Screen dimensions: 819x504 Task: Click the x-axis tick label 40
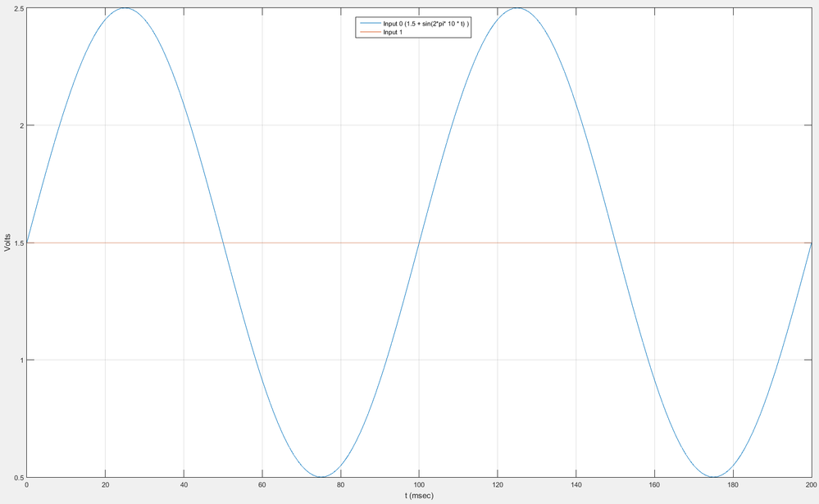tap(184, 484)
